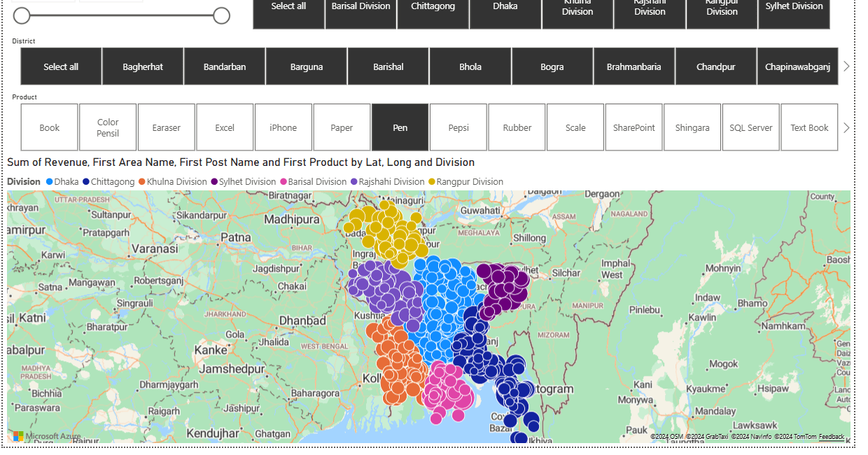Choose the Sylhet Division tile

coord(794,7)
